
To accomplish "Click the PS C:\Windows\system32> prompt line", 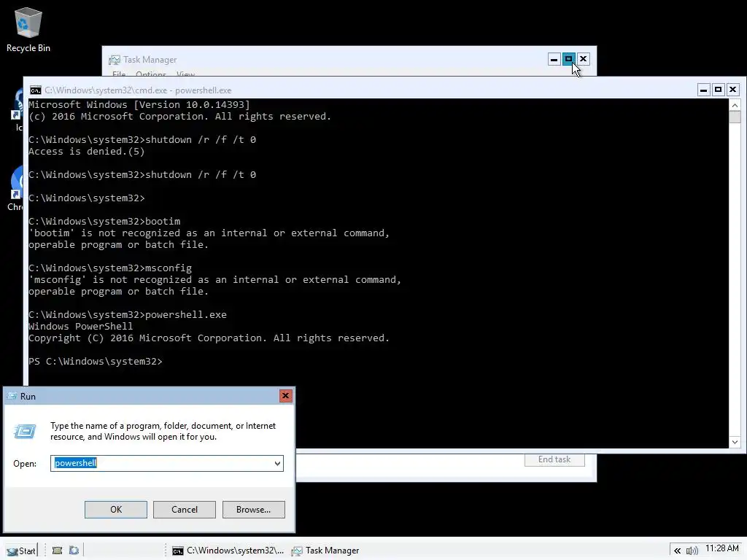I will pos(96,362).
